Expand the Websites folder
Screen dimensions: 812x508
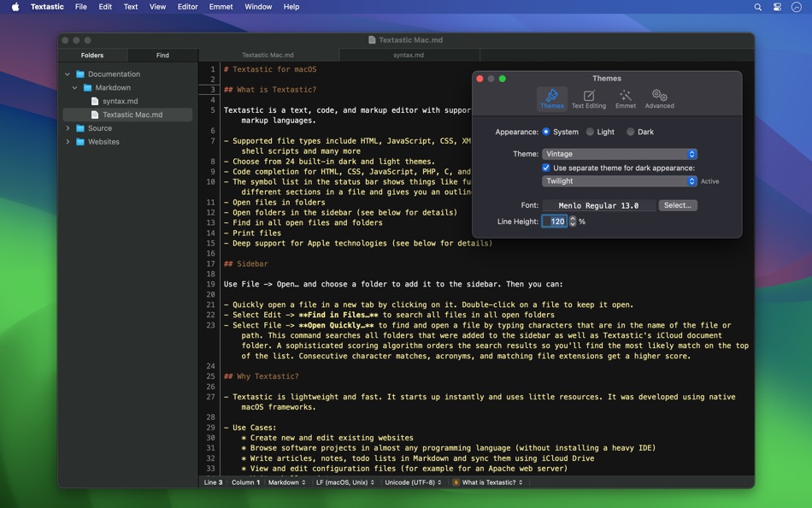(68, 141)
